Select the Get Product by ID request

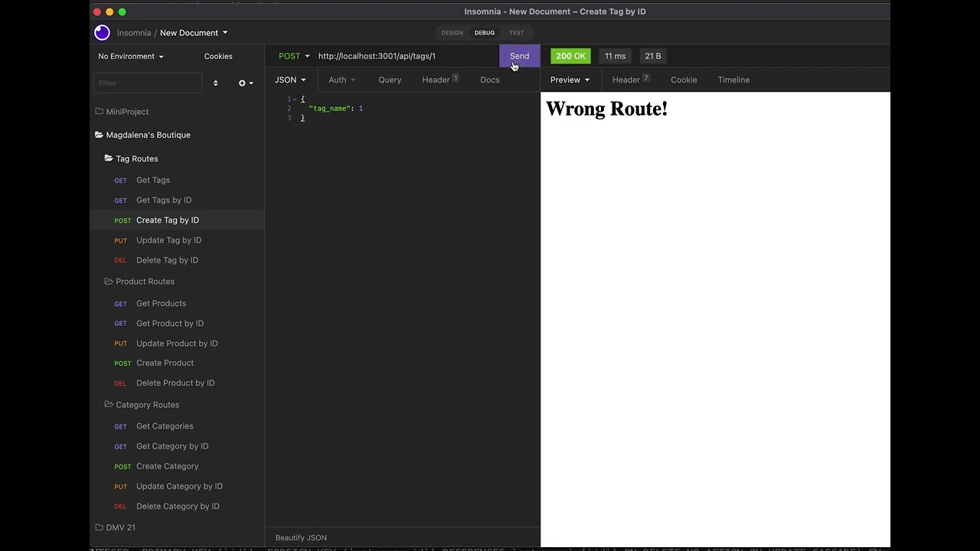pyautogui.click(x=177, y=323)
